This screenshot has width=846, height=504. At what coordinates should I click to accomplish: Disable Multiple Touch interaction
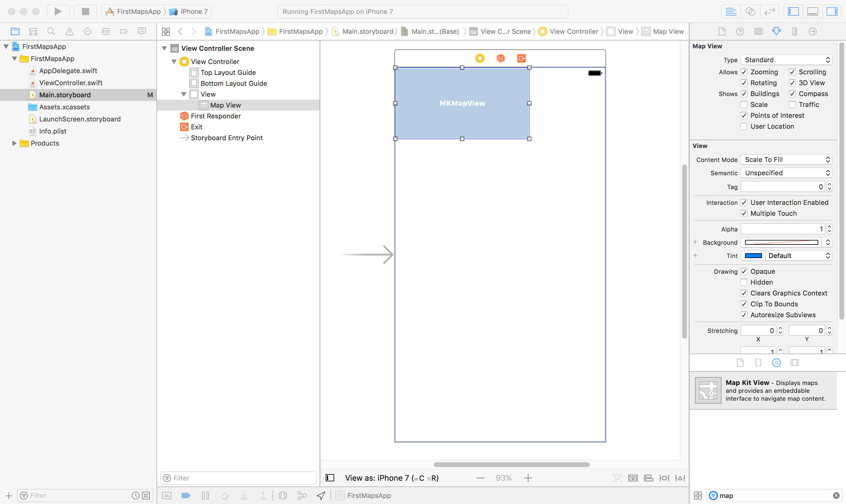744,213
